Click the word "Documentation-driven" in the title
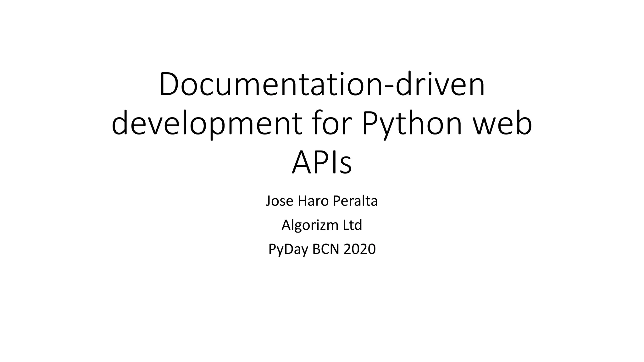The height and width of the screenshot is (362, 644). pos(322,85)
